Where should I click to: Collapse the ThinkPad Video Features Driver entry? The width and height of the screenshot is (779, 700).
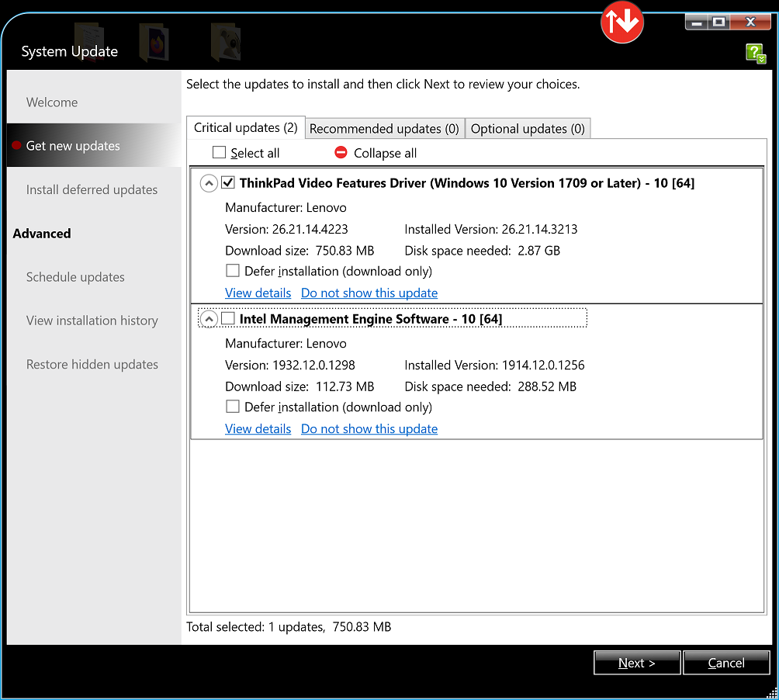pyautogui.click(x=209, y=183)
